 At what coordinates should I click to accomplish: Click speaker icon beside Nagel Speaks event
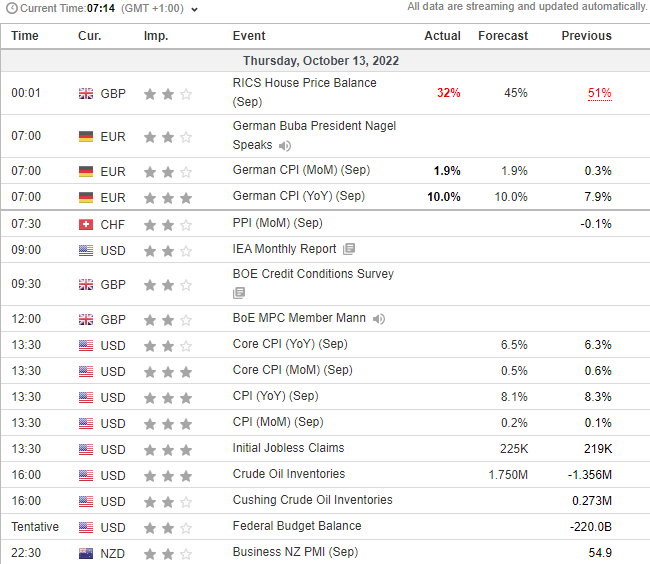pyautogui.click(x=286, y=146)
